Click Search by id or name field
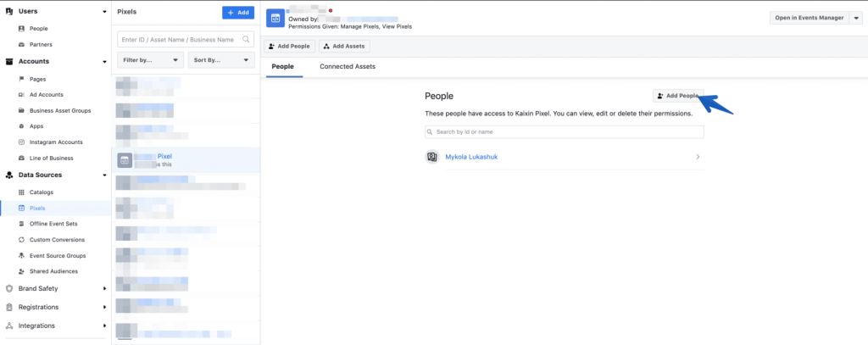868x345 pixels. click(564, 132)
